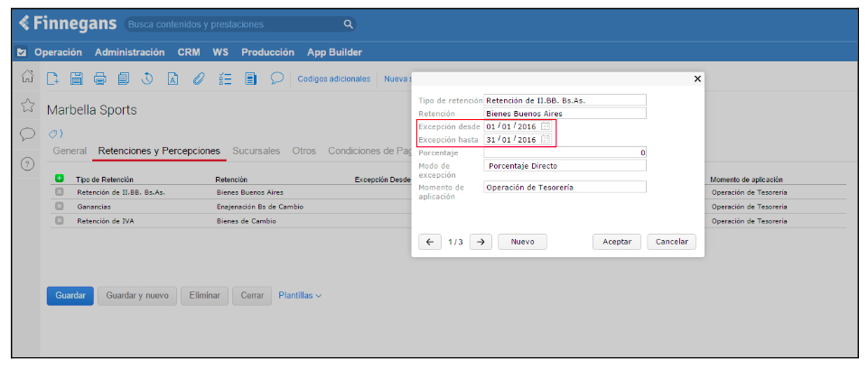This screenshot has height=369, width=868.
Task: Go to the Home sidebar icon
Action: [27, 78]
